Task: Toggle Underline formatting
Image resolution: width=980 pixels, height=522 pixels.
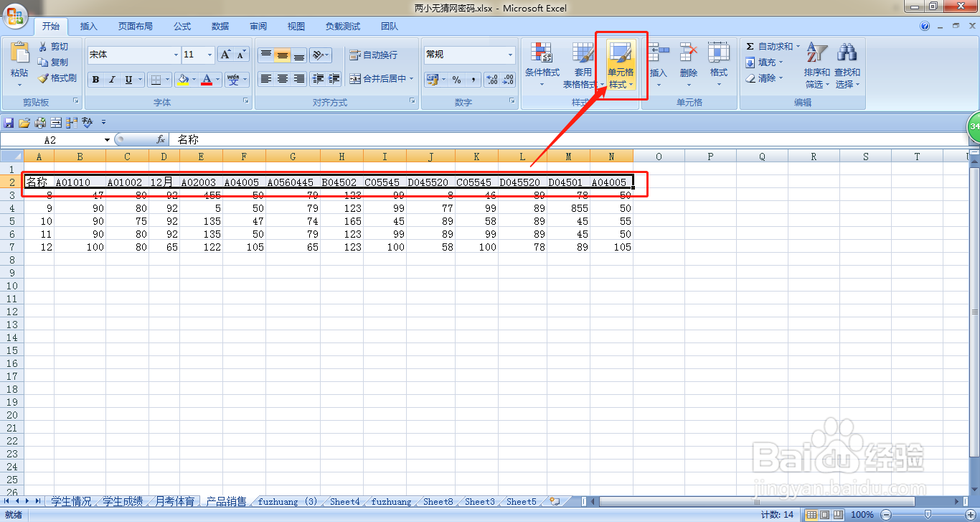Action: pyautogui.click(x=128, y=80)
